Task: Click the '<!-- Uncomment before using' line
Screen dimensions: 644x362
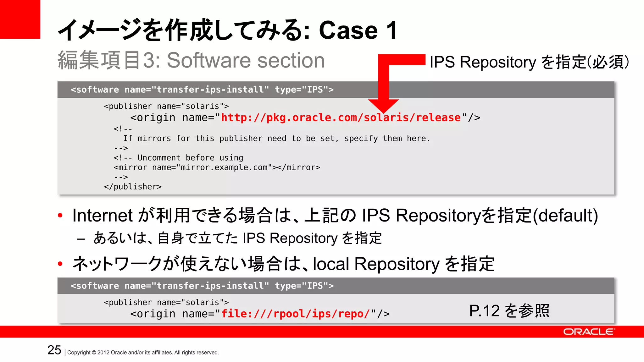Action: [178, 158]
